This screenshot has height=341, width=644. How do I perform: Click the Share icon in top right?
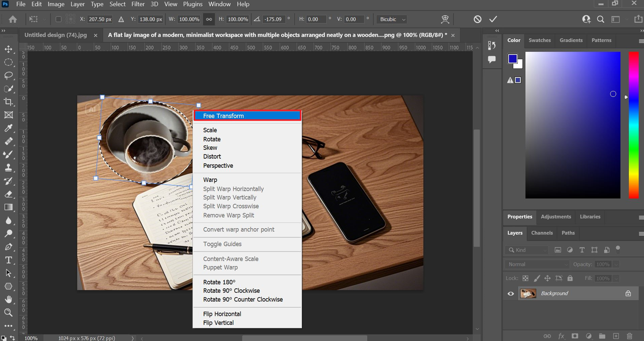tap(638, 19)
